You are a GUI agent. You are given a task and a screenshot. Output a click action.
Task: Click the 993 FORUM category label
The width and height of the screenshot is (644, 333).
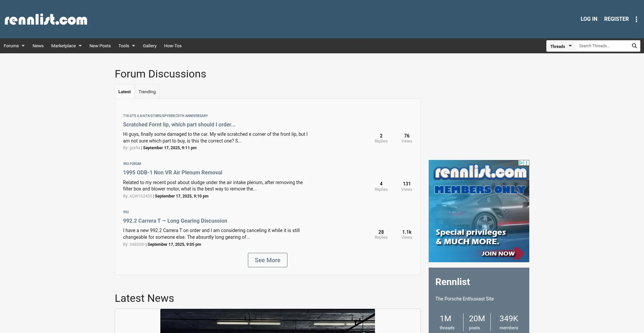tap(132, 164)
